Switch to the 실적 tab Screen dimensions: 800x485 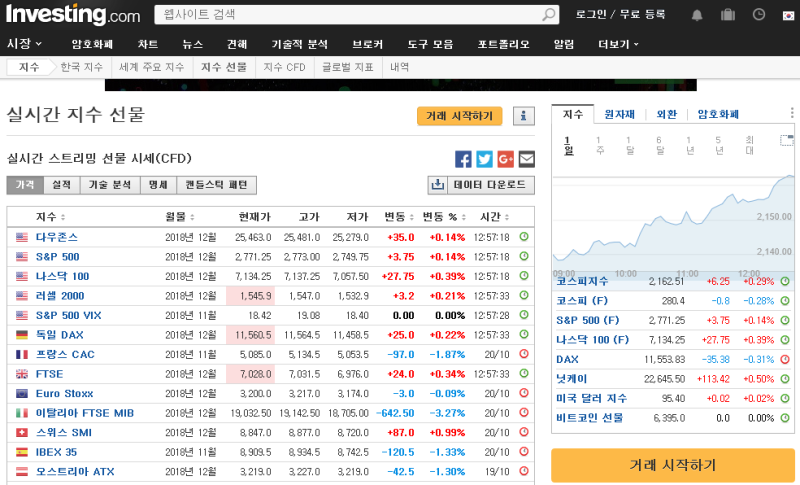tap(62, 185)
